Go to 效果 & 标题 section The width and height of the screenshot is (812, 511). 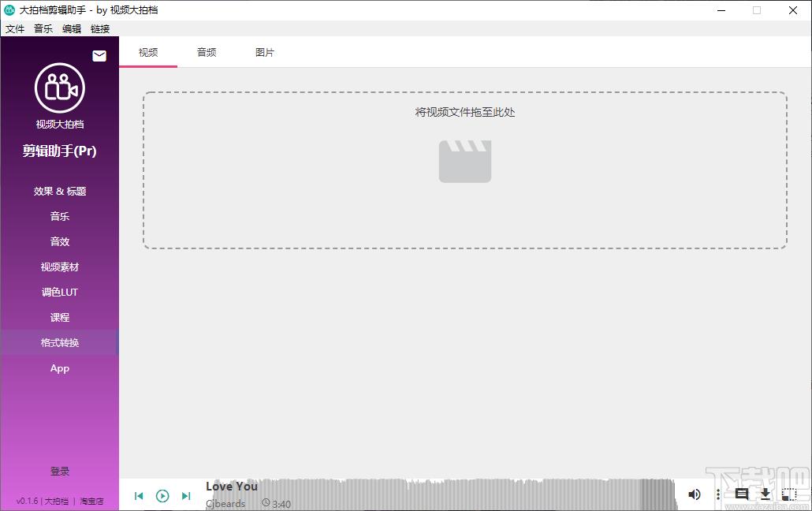click(x=60, y=192)
